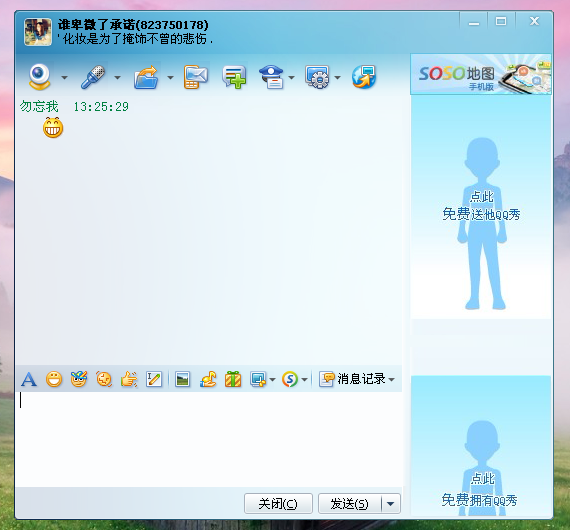Screen dimensions: 570x530
Task: Click inside the message input box
Action: pos(209,439)
